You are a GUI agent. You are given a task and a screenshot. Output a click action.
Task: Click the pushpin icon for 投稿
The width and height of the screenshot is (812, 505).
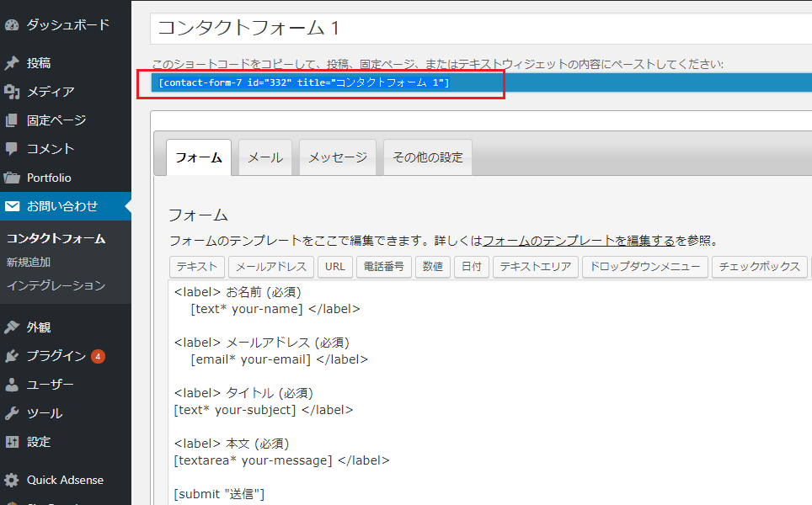12,63
